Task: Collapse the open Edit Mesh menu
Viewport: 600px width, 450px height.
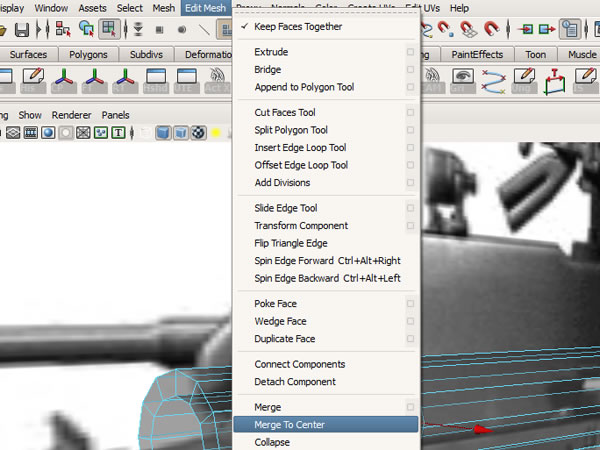Action: point(205,8)
